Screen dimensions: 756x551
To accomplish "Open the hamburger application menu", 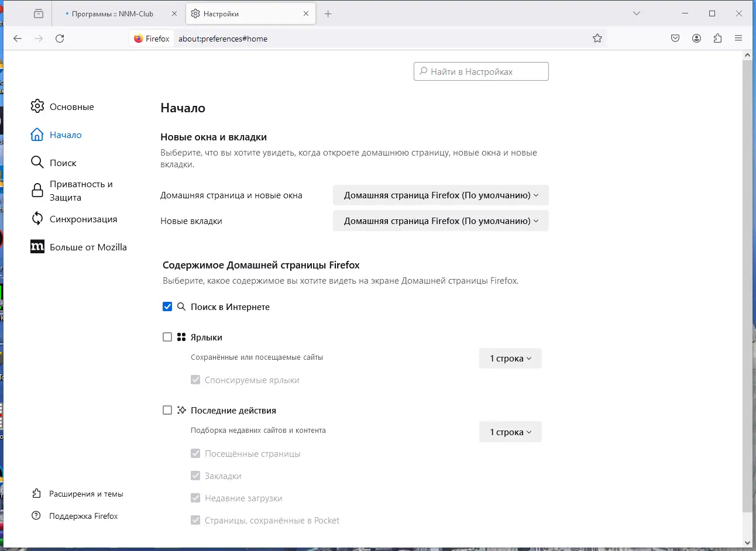I will tap(738, 39).
